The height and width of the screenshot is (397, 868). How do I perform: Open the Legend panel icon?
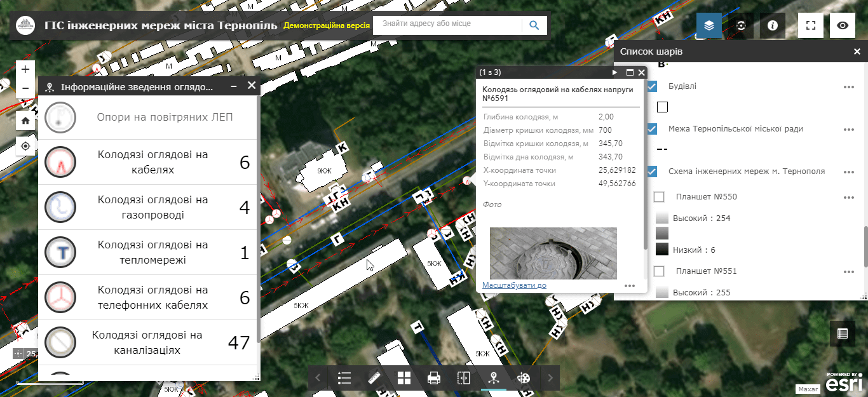[345, 378]
